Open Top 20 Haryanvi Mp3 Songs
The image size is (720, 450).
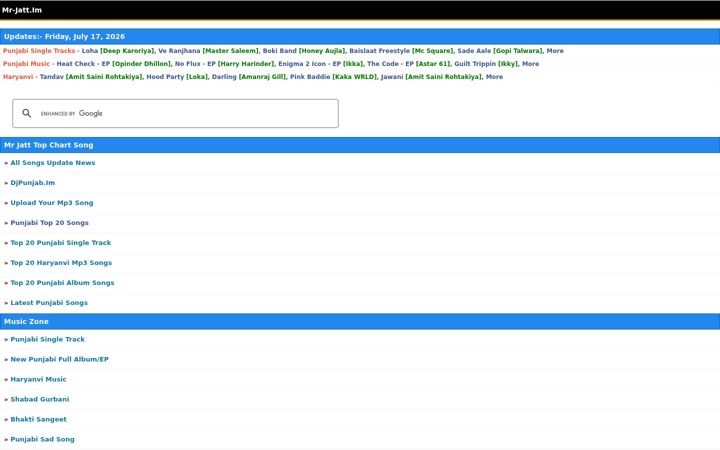click(x=61, y=263)
